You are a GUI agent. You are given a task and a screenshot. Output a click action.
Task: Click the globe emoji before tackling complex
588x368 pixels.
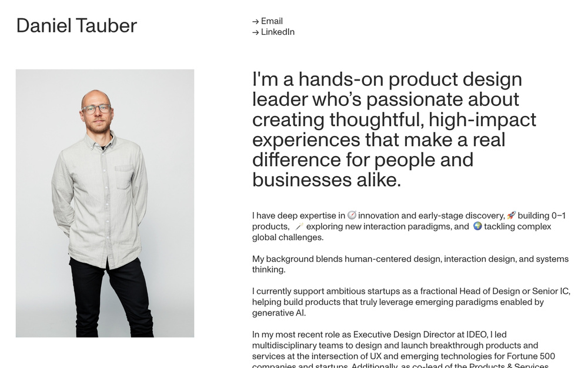coord(477,226)
